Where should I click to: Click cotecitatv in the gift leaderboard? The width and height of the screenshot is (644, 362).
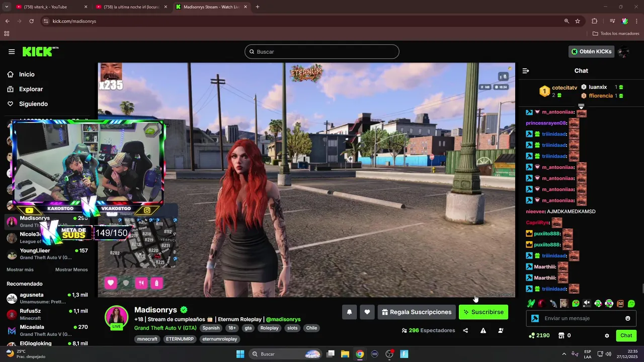[564, 88]
